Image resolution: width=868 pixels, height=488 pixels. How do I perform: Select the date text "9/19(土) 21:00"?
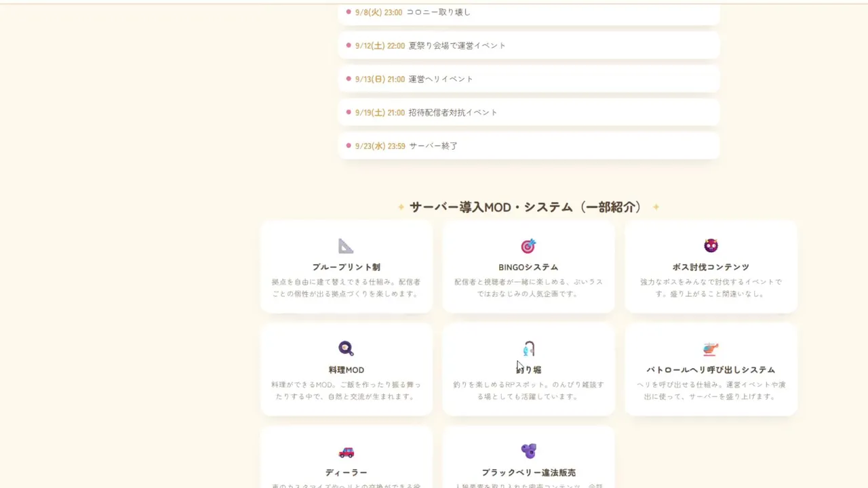[x=380, y=113]
